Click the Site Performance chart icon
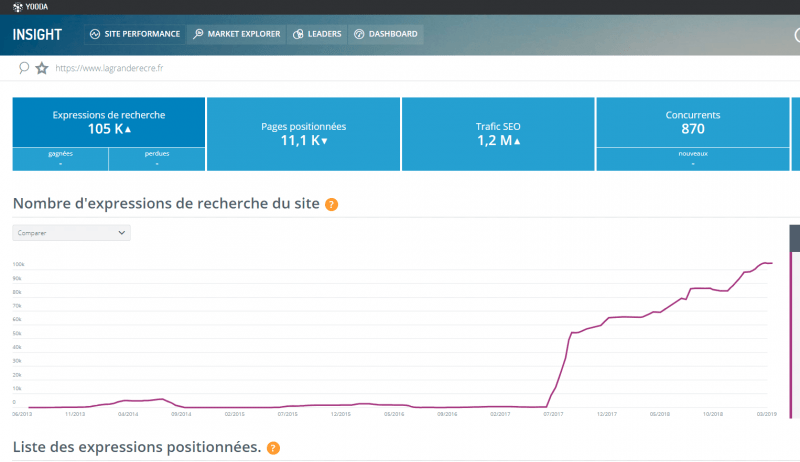This screenshot has width=800, height=462. [95, 34]
